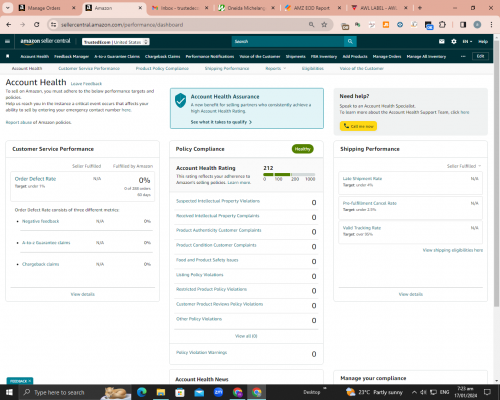Open the Shipping Performance sub-tab
This screenshot has height=400, width=500.
227,68
